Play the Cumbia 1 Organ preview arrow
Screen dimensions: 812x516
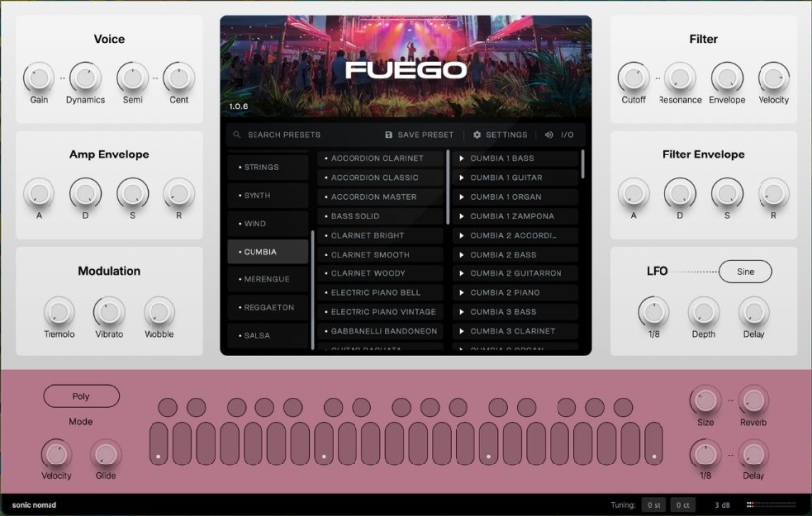click(x=461, y=197)
